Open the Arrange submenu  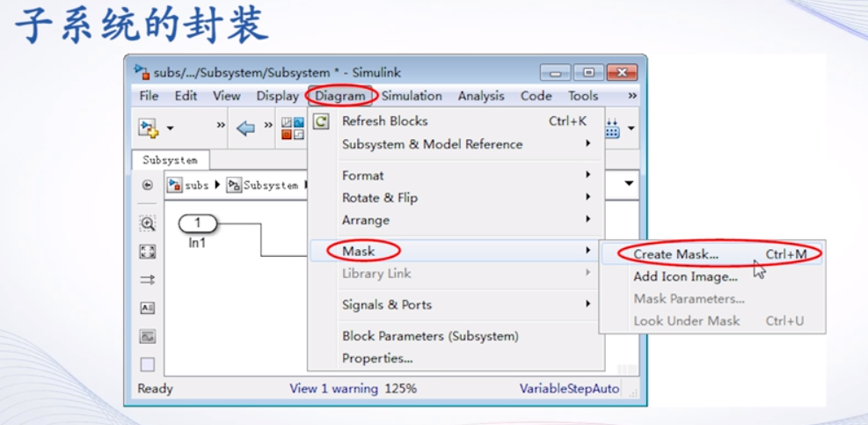click(x=456, y=220)
